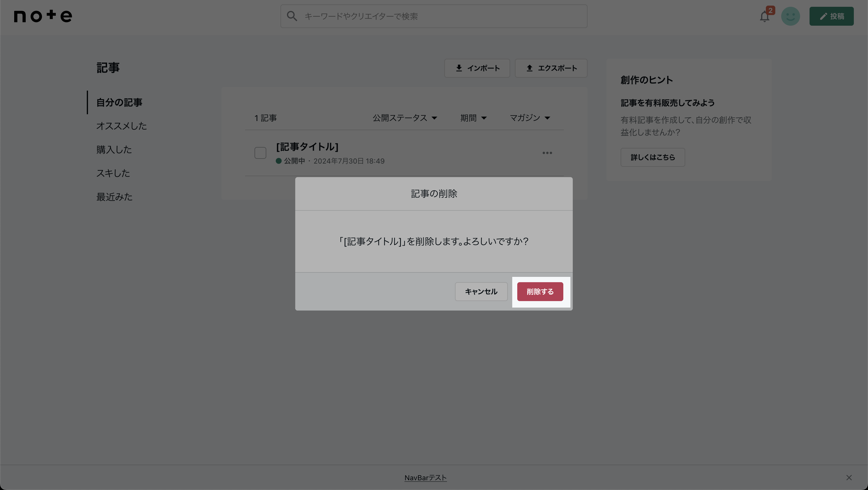Click the search magnifier icon
The height and width of the screenshot is (490, 868).
point(292,16)
